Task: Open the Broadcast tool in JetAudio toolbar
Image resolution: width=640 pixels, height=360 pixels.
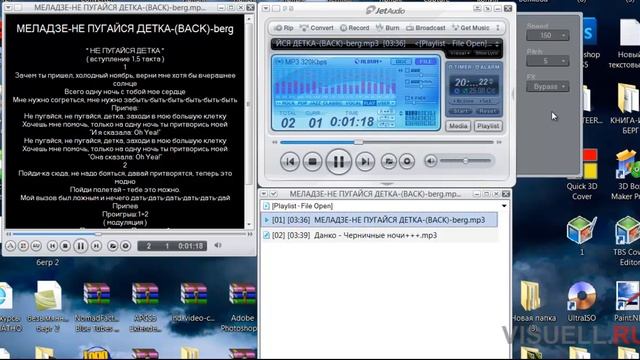Action: tap(426, 28)
